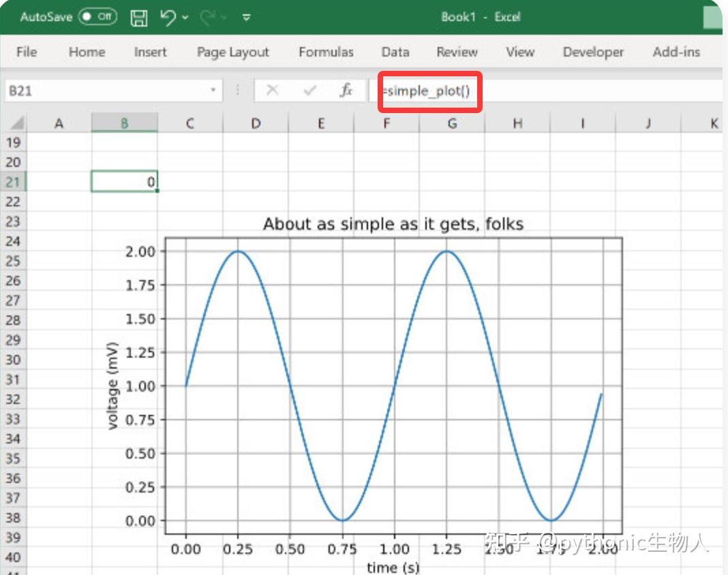Image resolution: width=728 pixels, height=575 pixels.
Task: Toggle AutoSave on
Action: pos(96,18)
